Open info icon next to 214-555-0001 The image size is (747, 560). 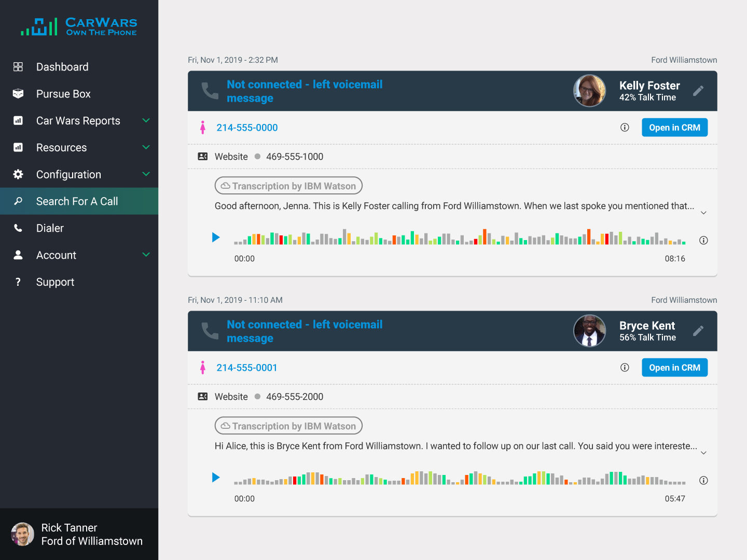pos(625,368)
